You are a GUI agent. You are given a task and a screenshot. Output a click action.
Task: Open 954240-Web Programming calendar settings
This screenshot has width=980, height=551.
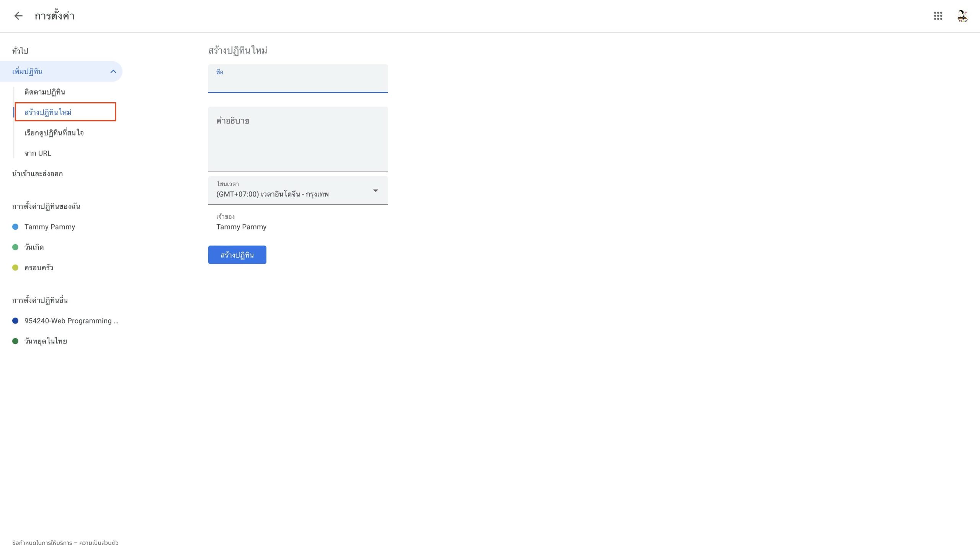71,321
